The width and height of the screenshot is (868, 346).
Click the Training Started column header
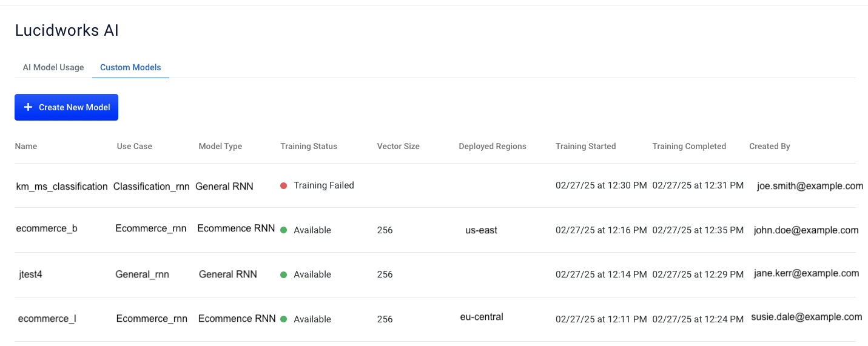(586, 146)
